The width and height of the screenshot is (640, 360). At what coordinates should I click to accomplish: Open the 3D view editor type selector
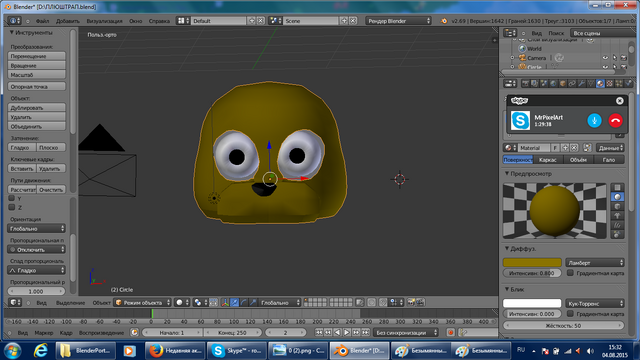coord(16,303)
